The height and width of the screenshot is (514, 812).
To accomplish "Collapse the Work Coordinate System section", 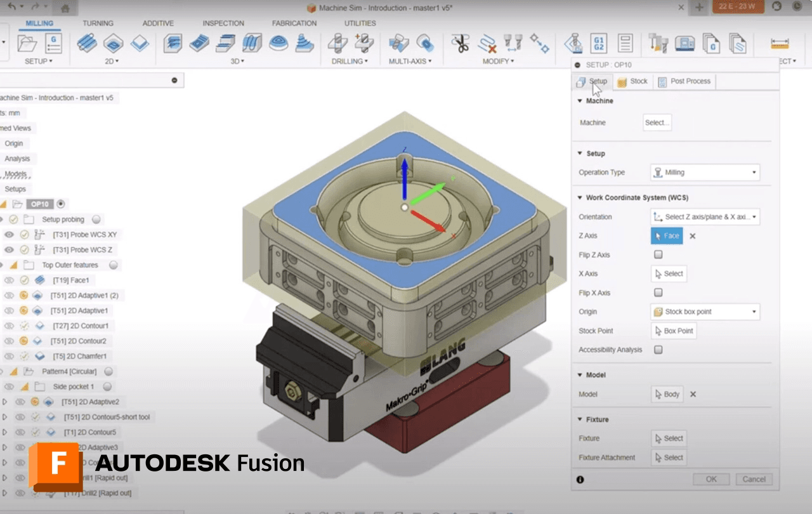I will pyautogui.click(x=580, y=198).
